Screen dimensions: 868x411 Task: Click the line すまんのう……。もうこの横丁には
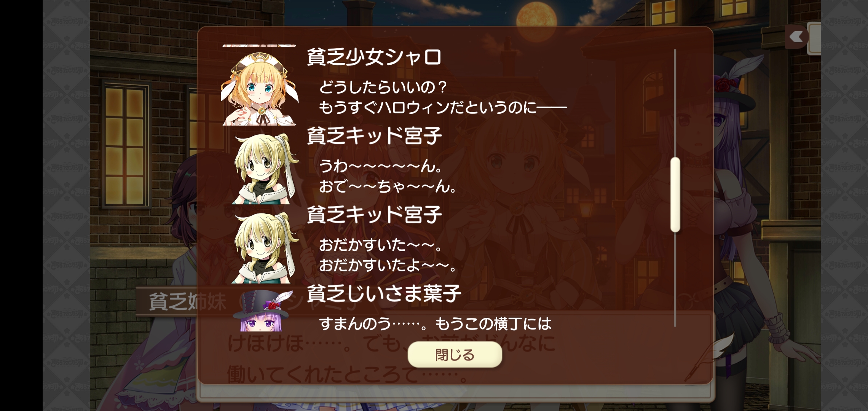[x=435, y=324]
